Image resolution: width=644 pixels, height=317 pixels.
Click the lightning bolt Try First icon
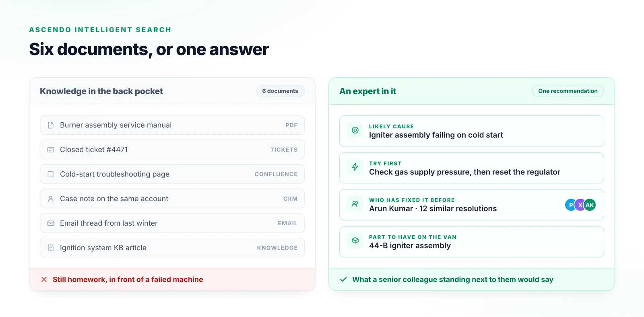point(355,167)
